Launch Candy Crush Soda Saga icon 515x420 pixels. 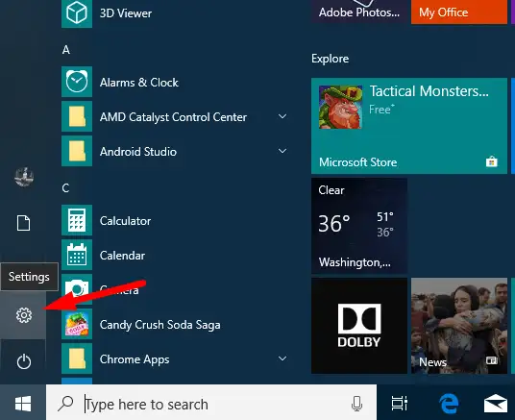(77, 324)
